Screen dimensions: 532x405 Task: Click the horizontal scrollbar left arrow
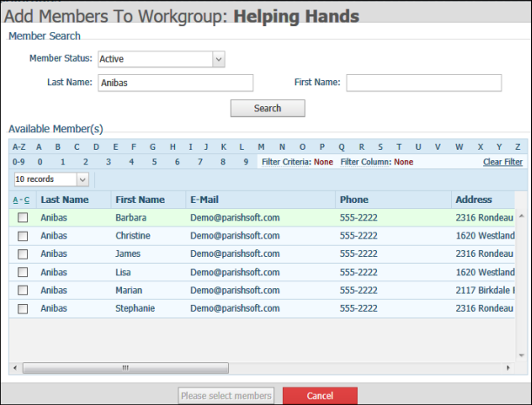pyautogui.click(x=15, y=368)
